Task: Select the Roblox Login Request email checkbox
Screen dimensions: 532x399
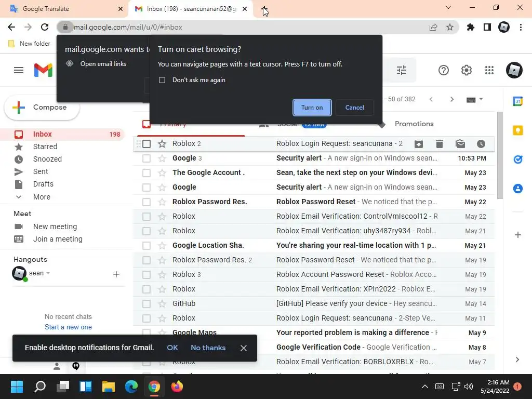Action: point(147,144)
